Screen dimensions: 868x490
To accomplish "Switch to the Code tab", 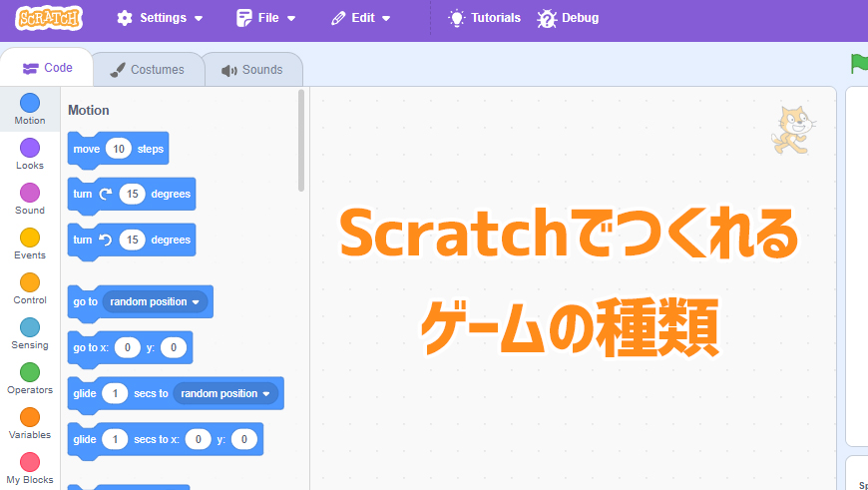I will (47, 68).
